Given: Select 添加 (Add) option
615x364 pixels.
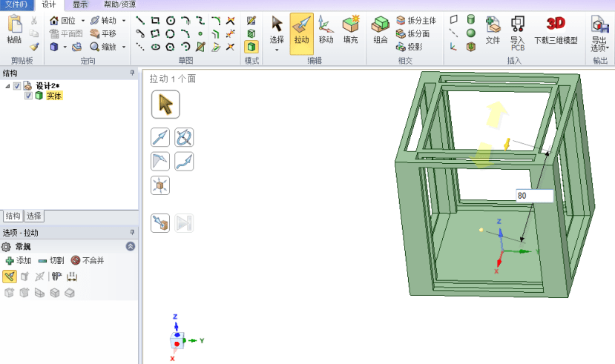Looking at the screenshot, I should click(19, 260).
